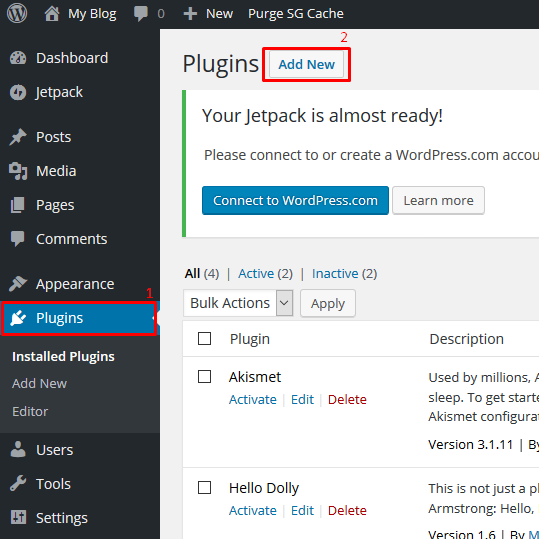Check the Akismet plugin checkbox

(205, 376)
